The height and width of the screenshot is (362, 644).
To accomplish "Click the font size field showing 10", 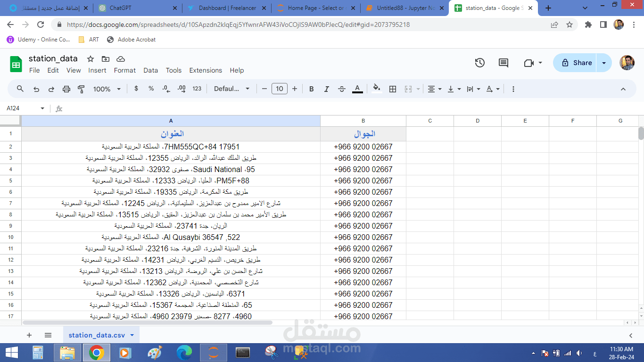I will (x=280, y=89).
